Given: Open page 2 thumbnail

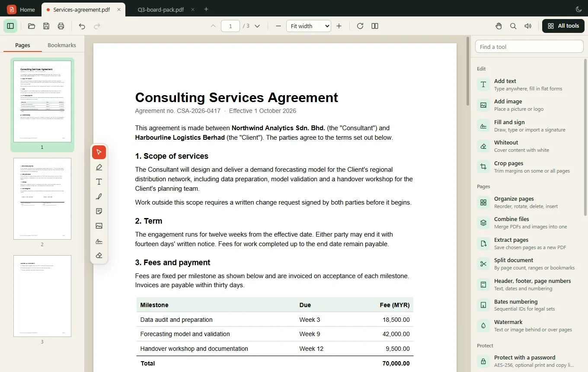Looking at the screenshot, I should (42, 199).
